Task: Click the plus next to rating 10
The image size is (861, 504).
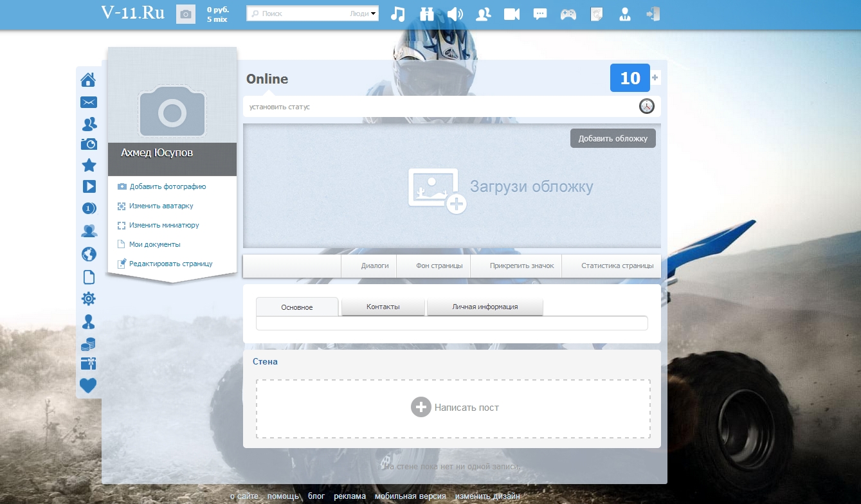Action: coord(655,78)
